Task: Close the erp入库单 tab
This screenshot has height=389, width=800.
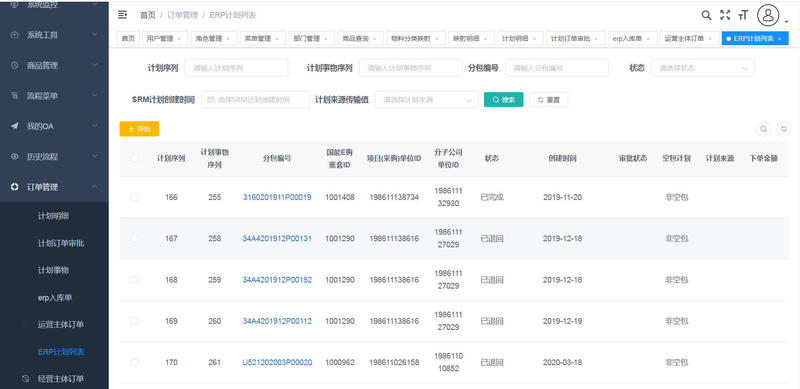Action: click(x=649, y=39)
